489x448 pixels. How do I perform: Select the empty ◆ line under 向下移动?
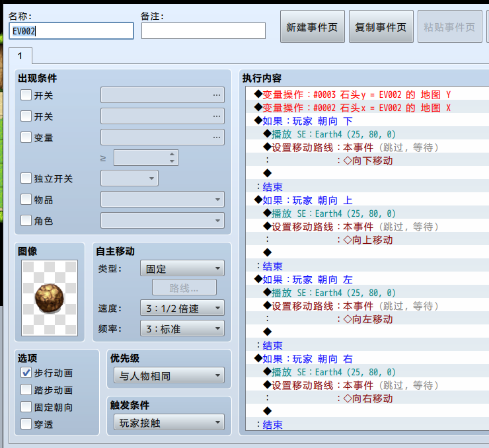click(367, 173)
